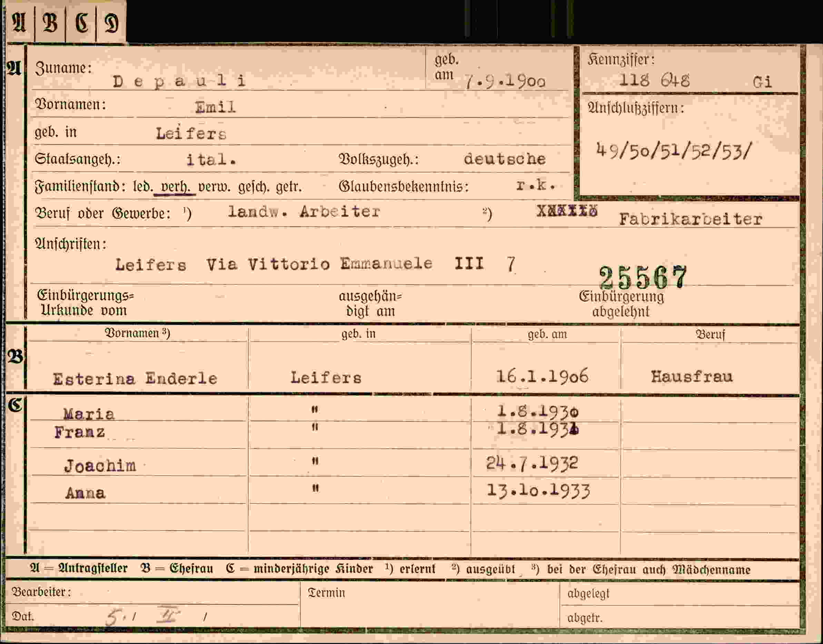Click the religion value "r.k."
The image size is (823, 644).
[x=536, y=185]
